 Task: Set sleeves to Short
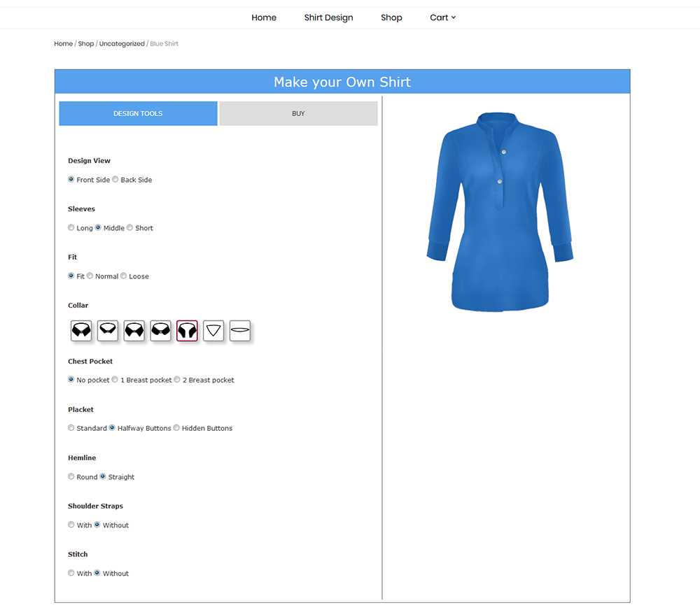tap(130, 227)
